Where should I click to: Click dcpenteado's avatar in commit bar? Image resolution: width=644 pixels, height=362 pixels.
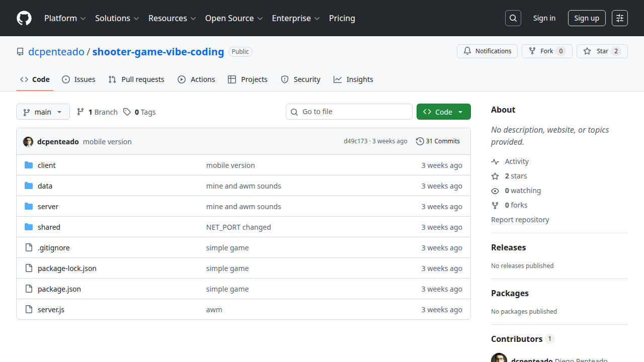coord(28,142)
